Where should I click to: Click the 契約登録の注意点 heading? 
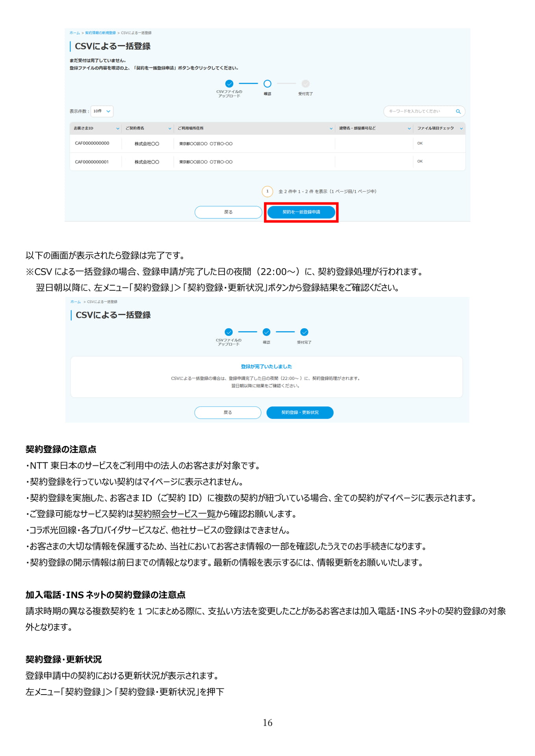[x=61, y=449]
